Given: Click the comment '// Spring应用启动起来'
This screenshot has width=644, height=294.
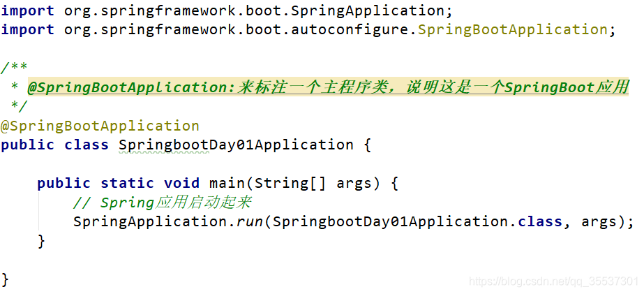Looking at the screenshot, I should [x=163, y=203].
